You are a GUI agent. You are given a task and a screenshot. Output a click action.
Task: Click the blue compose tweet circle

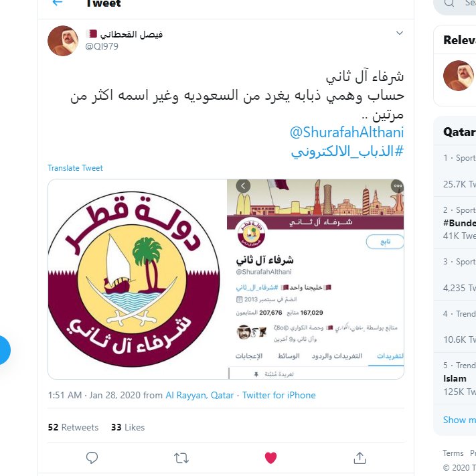click(x=3, y=350)
